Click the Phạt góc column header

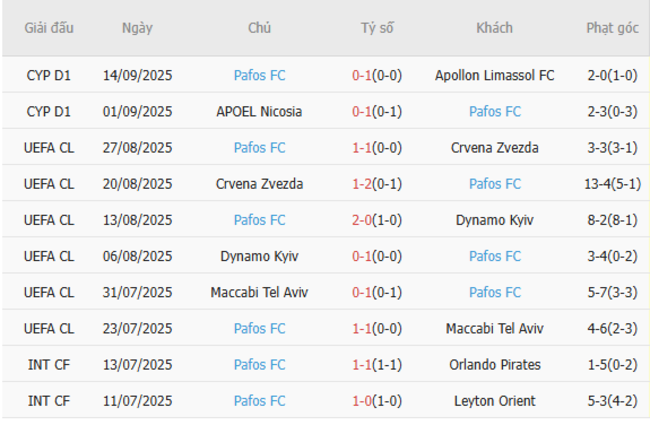coord(612,28)
